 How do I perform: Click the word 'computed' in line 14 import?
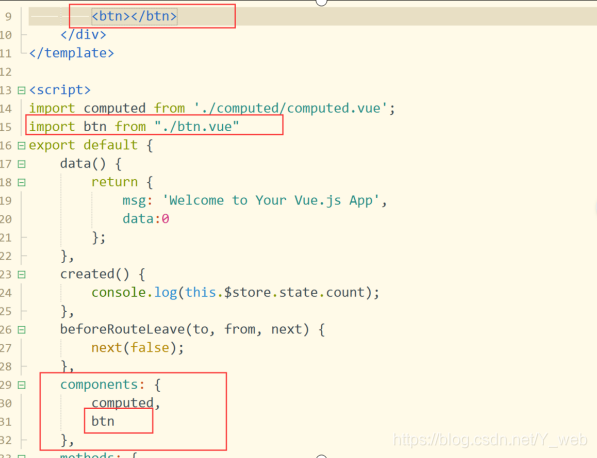115,108
